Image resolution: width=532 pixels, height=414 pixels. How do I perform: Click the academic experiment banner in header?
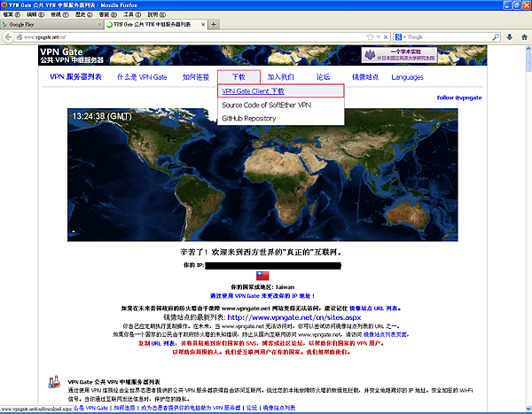[x=399, y=55]
